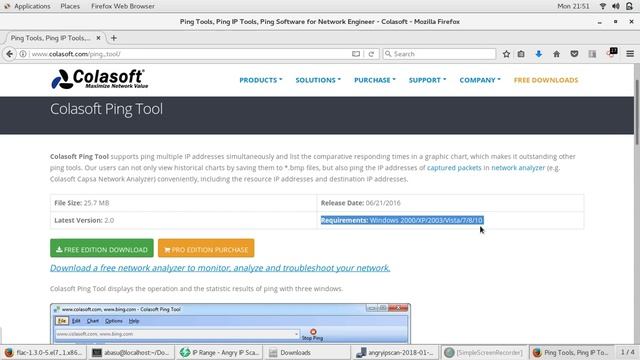Viewport: 640px width, 360px height.
Task: Open a new tab with plus button
Action: [114, 38]
